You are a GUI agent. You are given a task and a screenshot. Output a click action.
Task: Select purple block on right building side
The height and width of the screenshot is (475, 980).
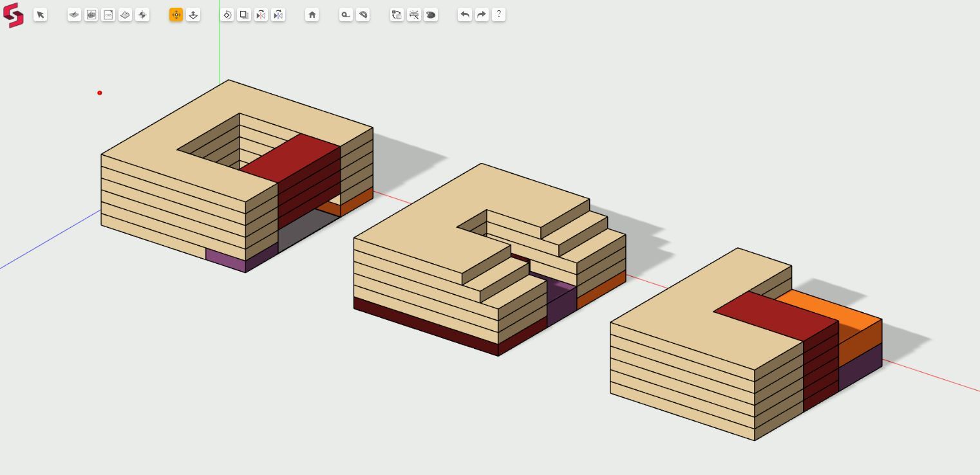click(860, 368)
